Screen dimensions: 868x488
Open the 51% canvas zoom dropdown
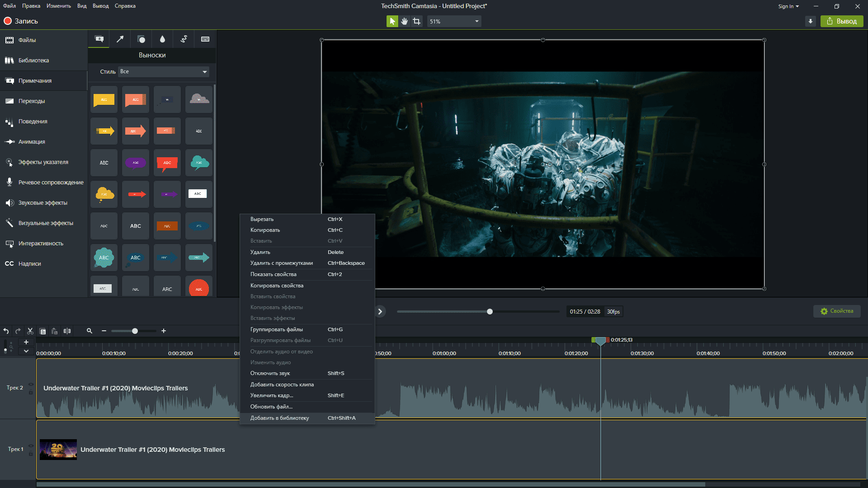(454, 21)
